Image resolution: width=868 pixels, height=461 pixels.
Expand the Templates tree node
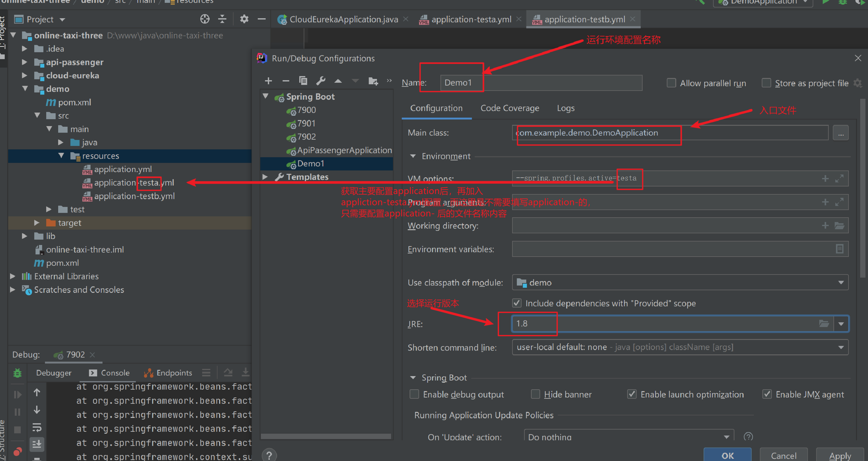click(x=265, y=177)
